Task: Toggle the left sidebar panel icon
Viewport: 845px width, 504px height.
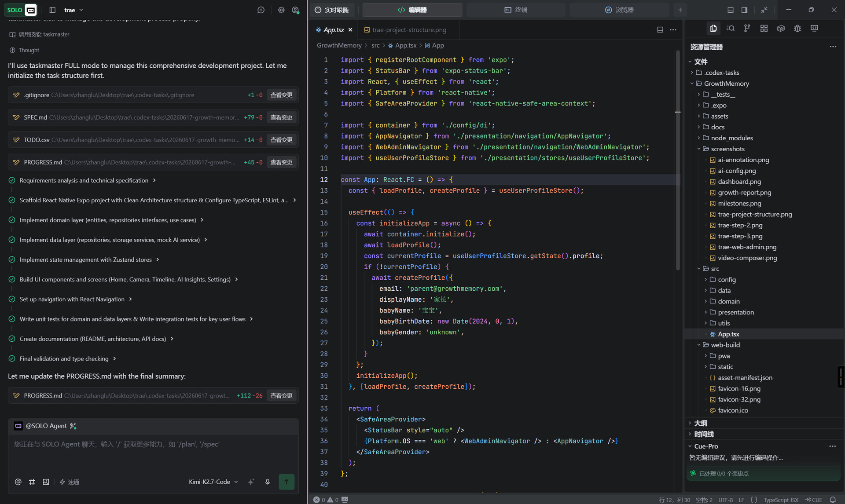Action: coord(52,10)
